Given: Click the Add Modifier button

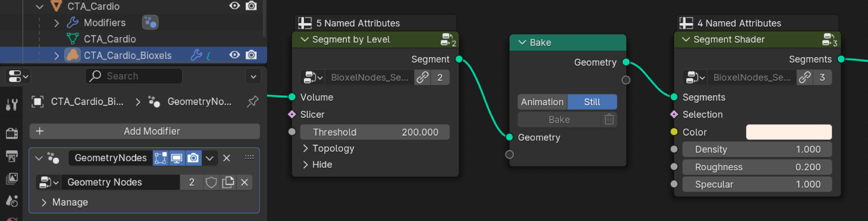Looking at the screenshot, I should click(x=145, y=131).
